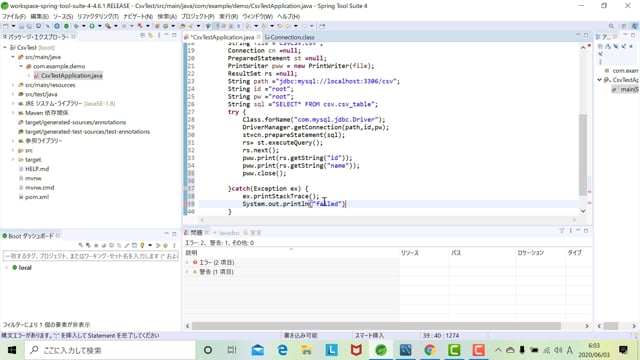Open the 実行(R) menu
This screenshot has height=360, width=640.
coord(229,16)
